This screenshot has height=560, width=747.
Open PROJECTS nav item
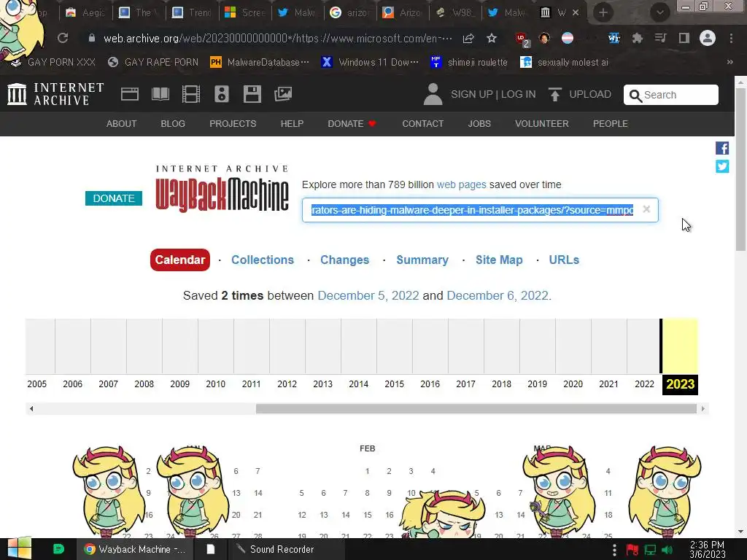click(233, 124)
